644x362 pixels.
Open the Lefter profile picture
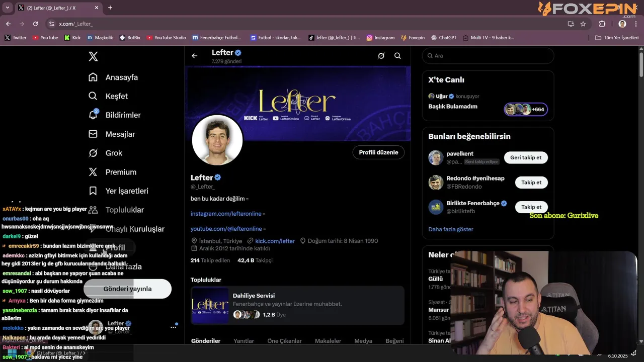click(x=217, y=140)
